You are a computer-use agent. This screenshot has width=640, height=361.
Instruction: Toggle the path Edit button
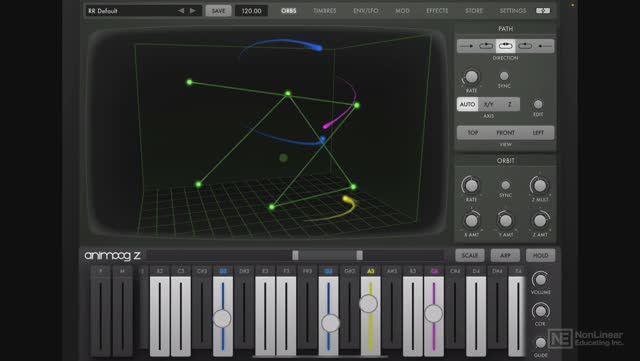(x=538, y=104)
